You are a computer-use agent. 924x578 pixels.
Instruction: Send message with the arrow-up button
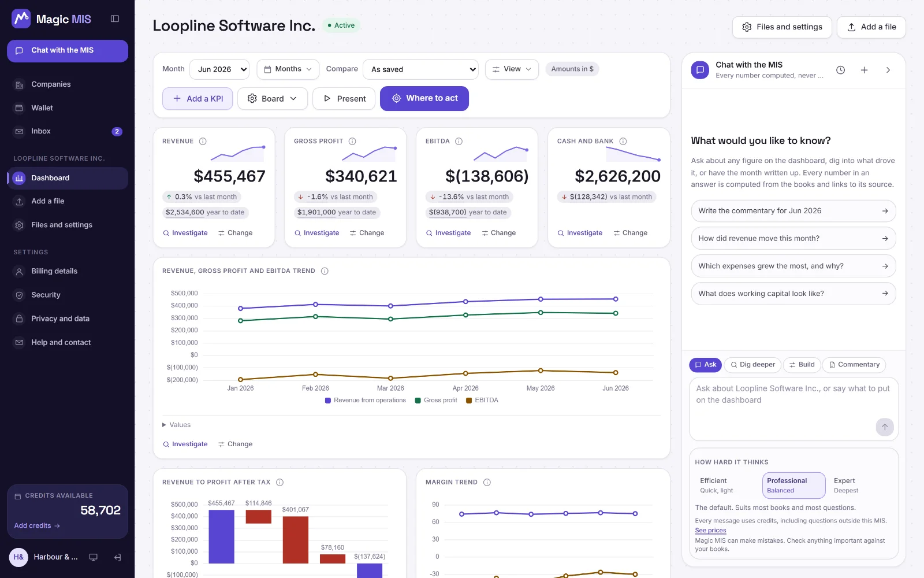(x=885, y=427)
